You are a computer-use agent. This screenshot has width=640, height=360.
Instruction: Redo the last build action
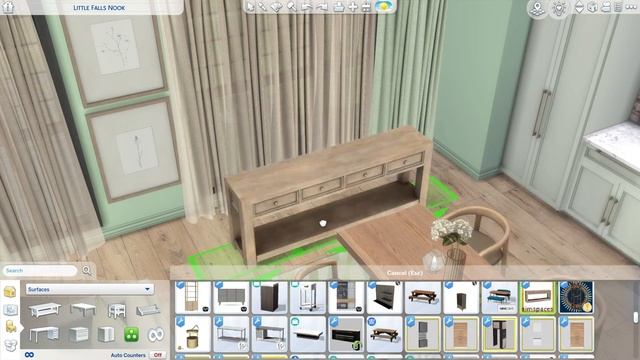pos(322,7)
